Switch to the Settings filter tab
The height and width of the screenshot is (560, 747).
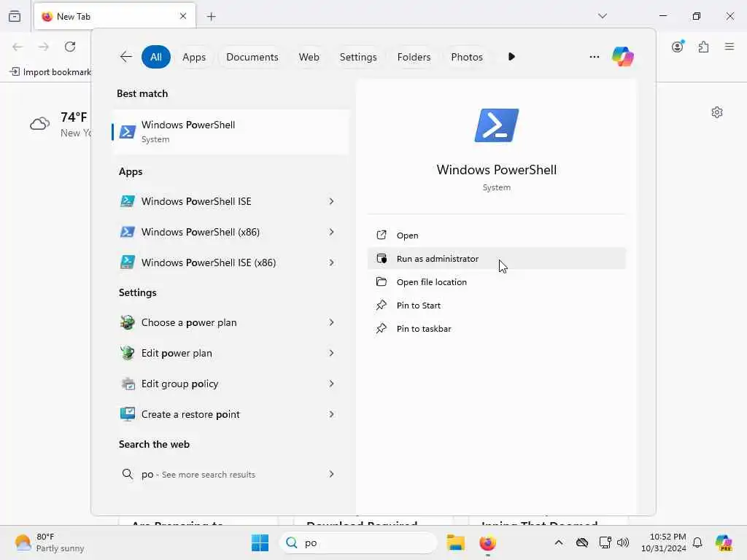point(357,57)
